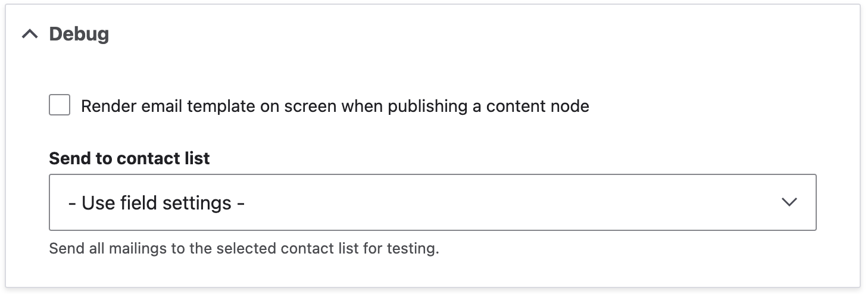Tick the box beside 'Render email template'

[60, 106]
